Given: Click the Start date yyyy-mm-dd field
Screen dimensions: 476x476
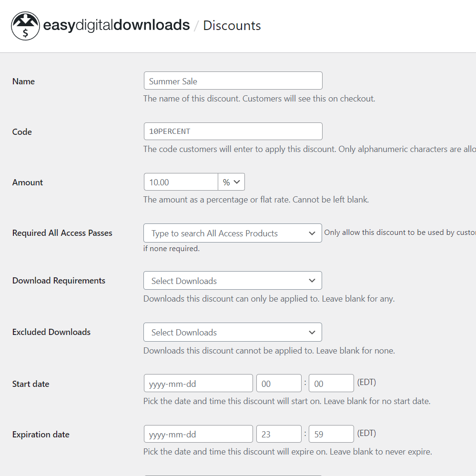Looking at the screenshot, I should pos(198,383).
